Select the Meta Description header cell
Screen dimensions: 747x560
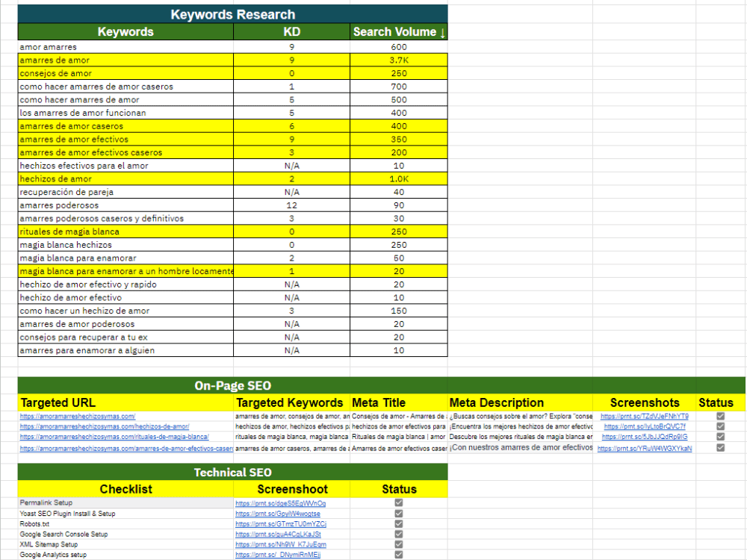pyautogui.click(x=520, y=402)
